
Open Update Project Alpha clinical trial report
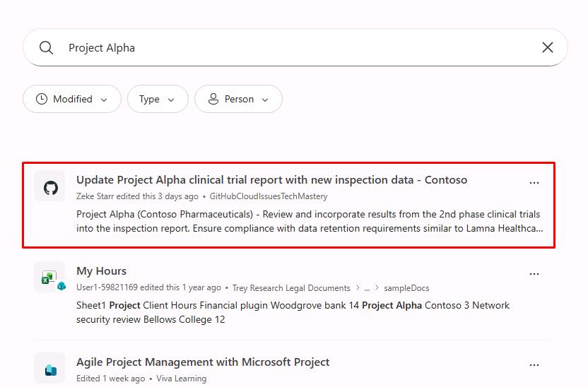[271, 180]
